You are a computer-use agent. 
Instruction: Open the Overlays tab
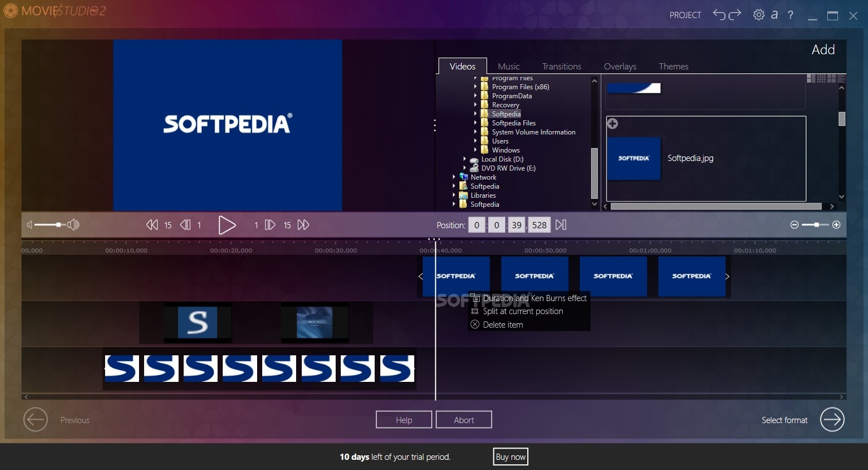pos(620,66)
